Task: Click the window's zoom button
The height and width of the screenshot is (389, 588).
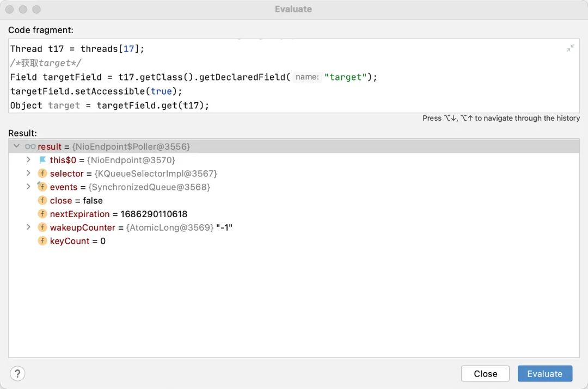Action: coord(36,9)
